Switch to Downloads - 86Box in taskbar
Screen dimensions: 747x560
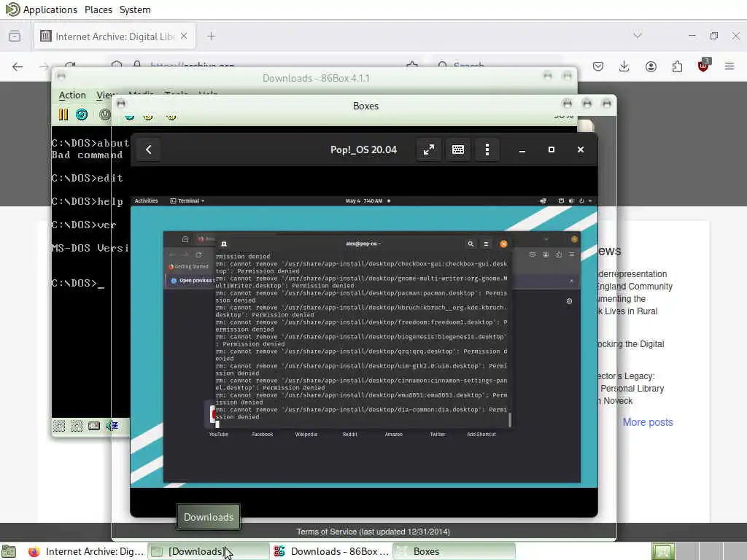330,551
